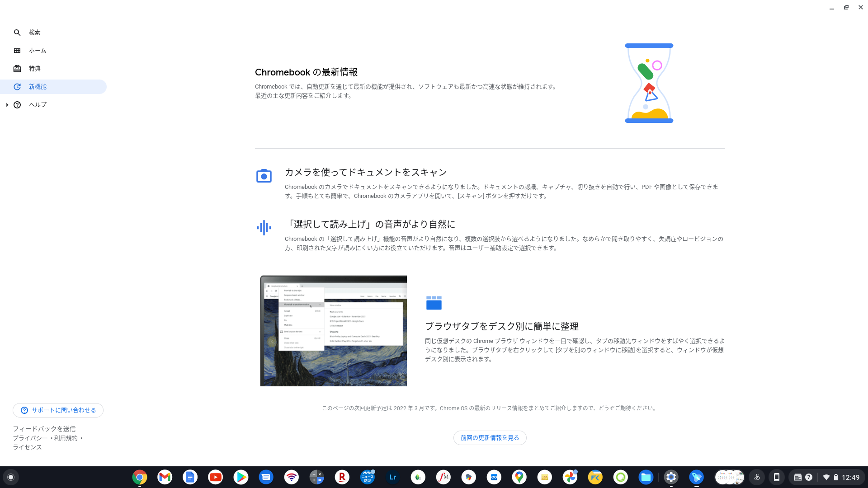The height and width of the screenshot is (488, 868).
Task: Open Phone Hub from the shelf
Action: click(x=777, y=477)
